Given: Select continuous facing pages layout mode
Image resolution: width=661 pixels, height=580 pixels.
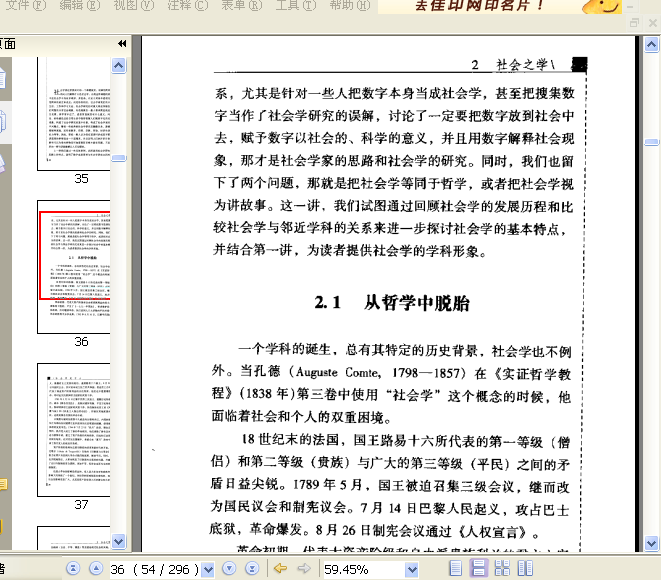Looking at the screenshot, I should [502, 568].
